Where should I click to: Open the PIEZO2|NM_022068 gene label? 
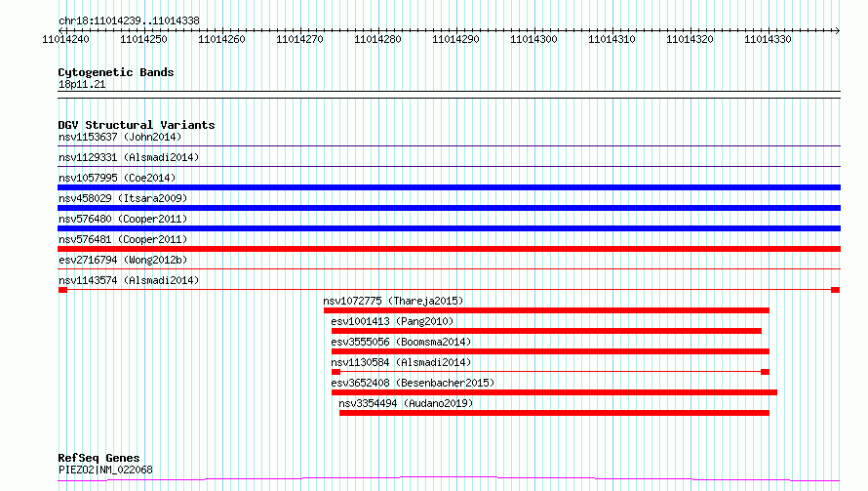coord(105,470)
